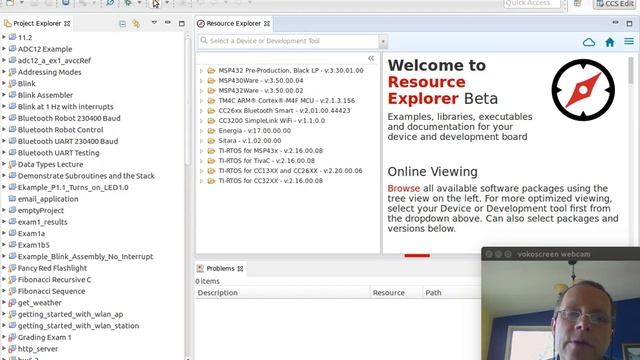Click Select a Device or Development Tool field
Image resolution: width=640 pixels, height=360 pixels.
tap(289, 41)
